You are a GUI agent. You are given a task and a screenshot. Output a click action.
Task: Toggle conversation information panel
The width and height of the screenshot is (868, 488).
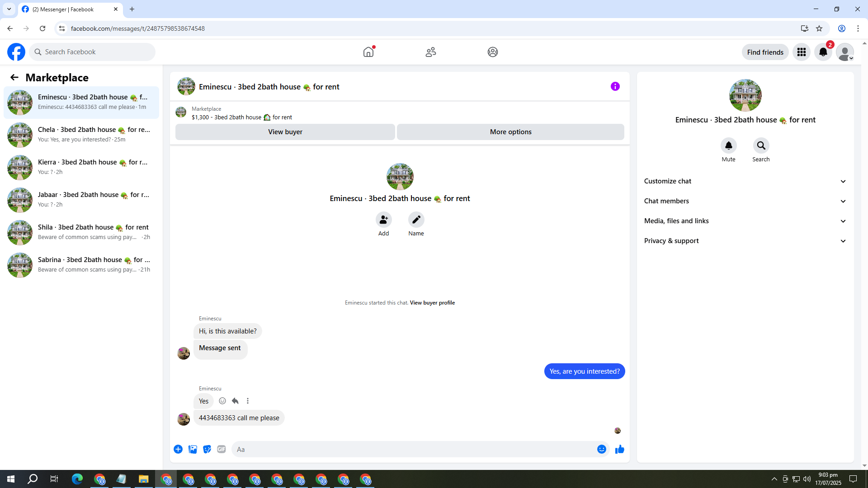[615, 86]
